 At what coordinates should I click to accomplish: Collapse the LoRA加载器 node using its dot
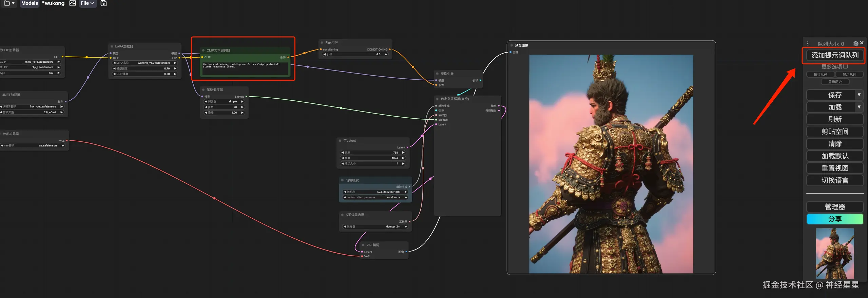[112, 46]
